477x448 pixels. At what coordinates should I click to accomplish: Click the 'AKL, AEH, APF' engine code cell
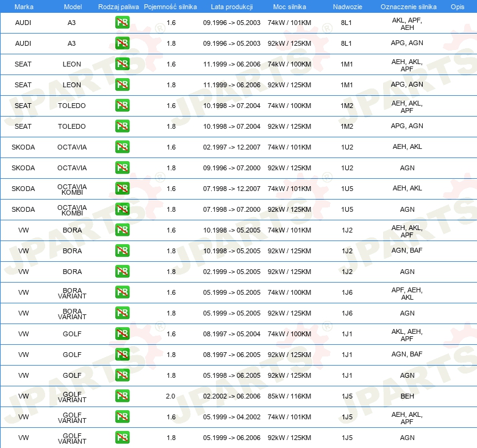(407, 335)
